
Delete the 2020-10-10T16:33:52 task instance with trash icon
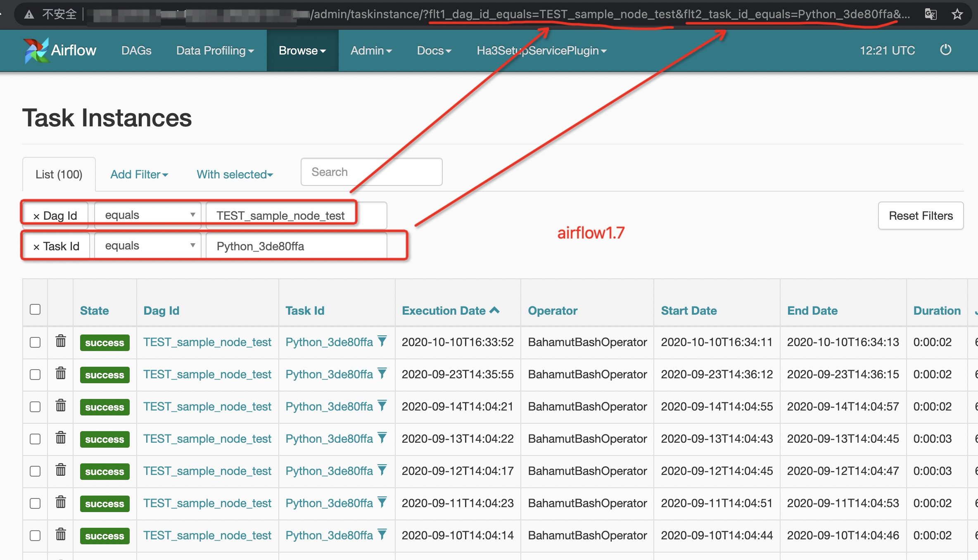pos(61,341)
